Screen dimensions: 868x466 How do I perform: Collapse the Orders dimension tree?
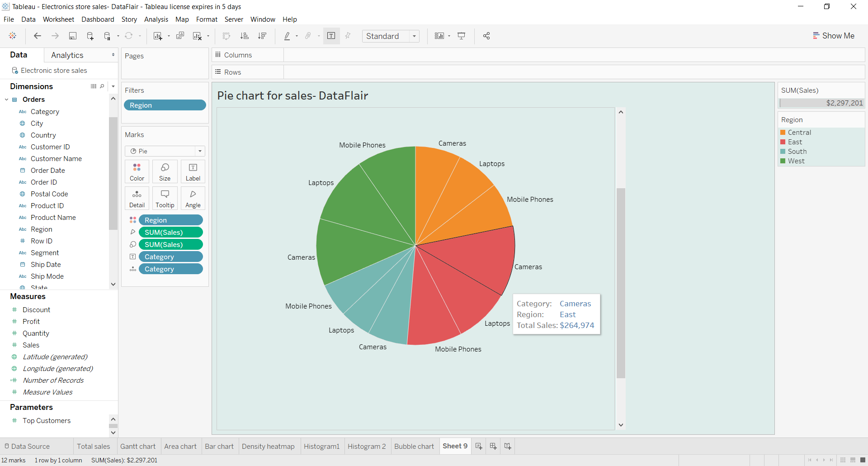pos(7,100)
